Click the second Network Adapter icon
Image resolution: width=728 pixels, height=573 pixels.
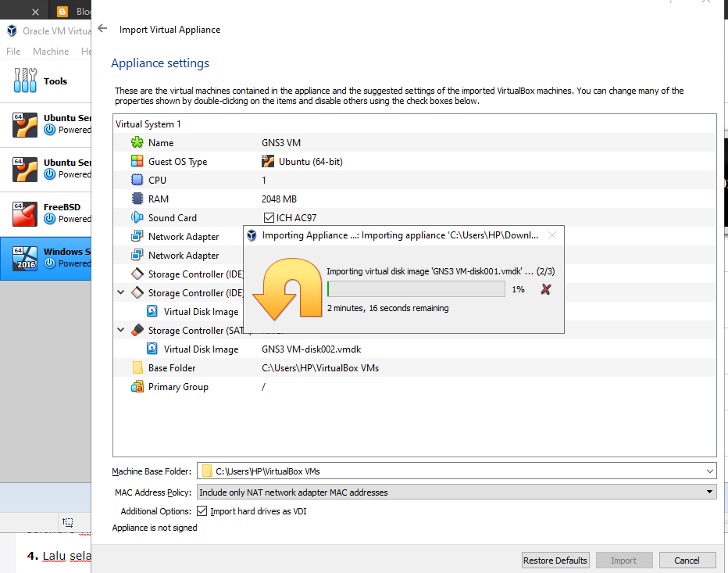tap(137, 255)
